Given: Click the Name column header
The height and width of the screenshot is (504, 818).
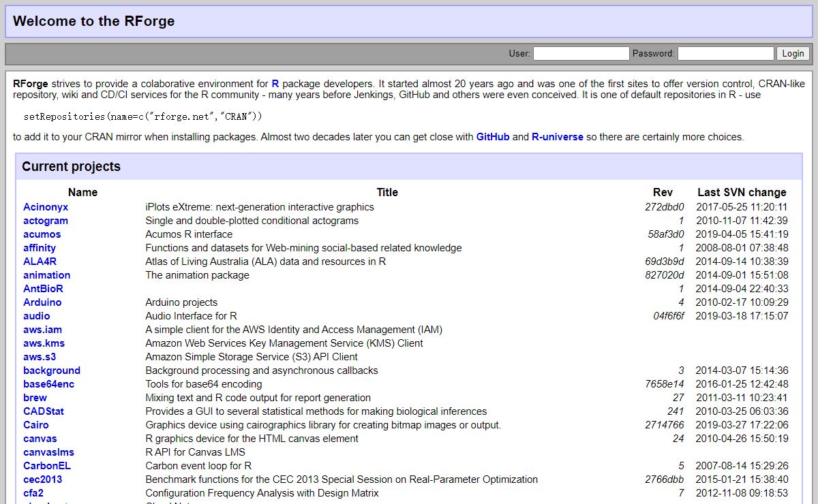Looking at the screenshot, I should [82, 193].
